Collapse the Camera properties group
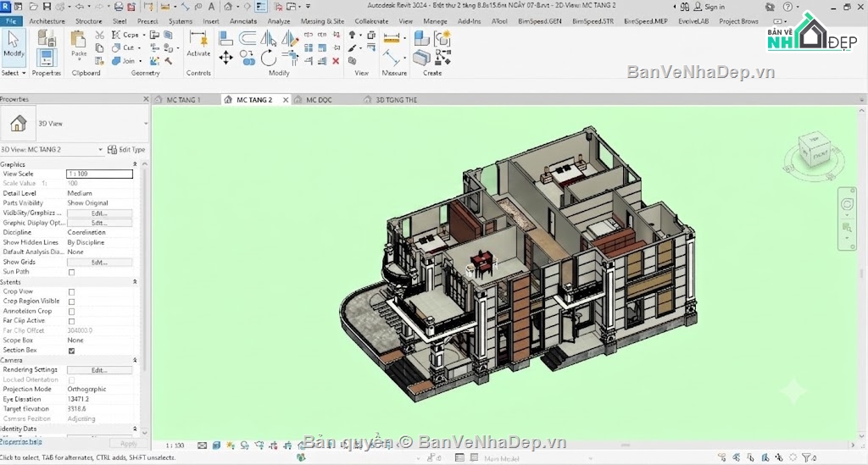The height and width of the screenshot is (465, 868). (135, 360)
